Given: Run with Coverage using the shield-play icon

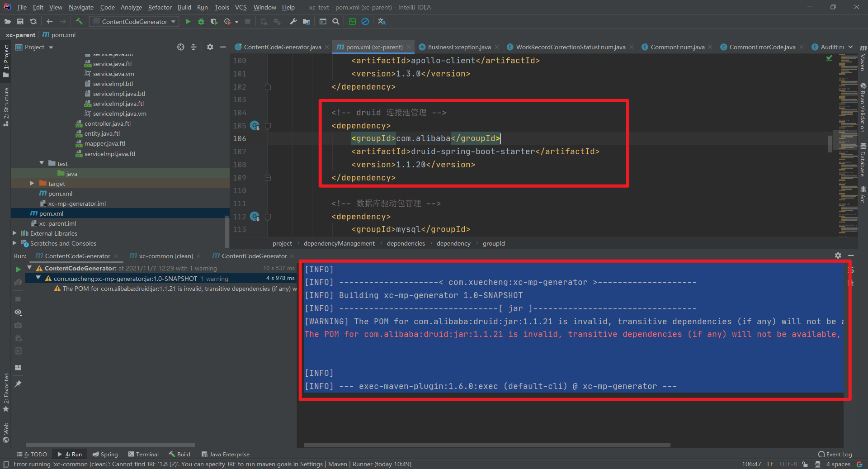Looking at the screenshot, I should [213, 21].
